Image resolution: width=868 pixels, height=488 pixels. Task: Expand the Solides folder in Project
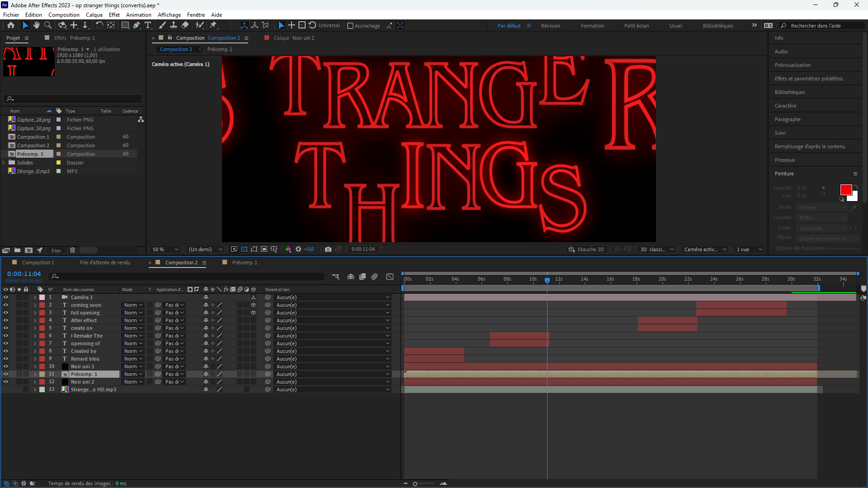pos(4,163)
